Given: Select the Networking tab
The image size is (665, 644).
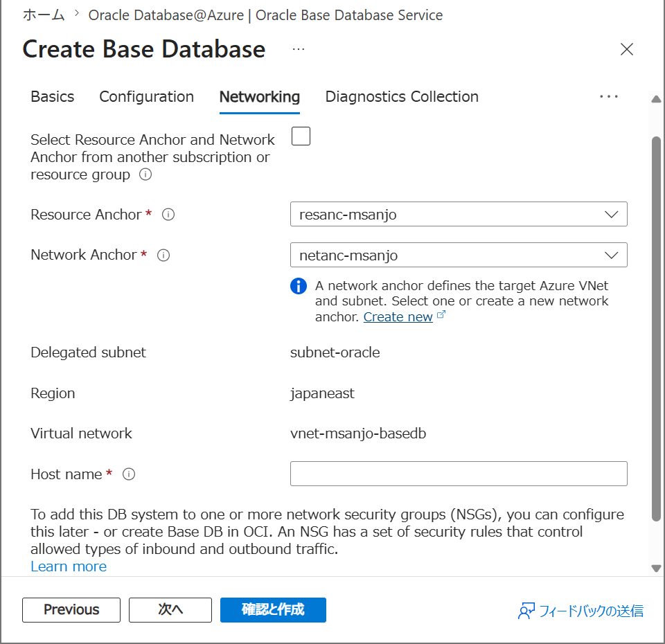Looking at the screenshot, I should 260,97.
